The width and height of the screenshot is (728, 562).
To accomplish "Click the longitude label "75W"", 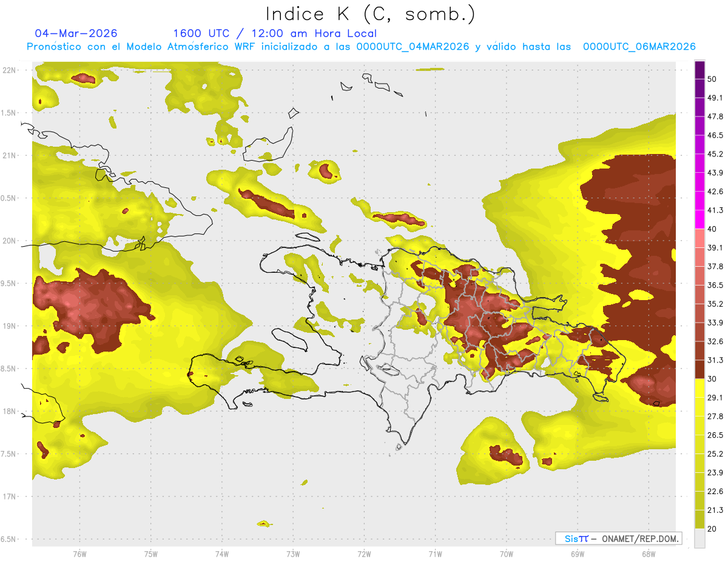I will (x=150, y=554).
